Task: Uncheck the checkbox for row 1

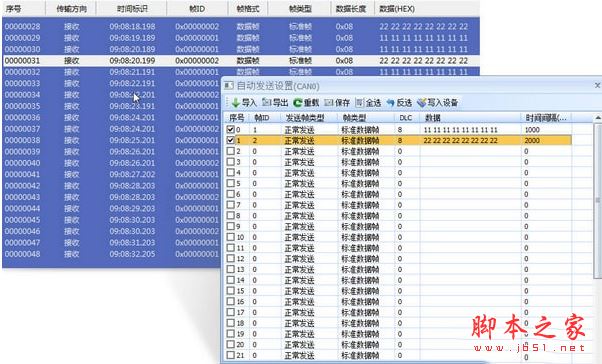Action: (230, 140)
